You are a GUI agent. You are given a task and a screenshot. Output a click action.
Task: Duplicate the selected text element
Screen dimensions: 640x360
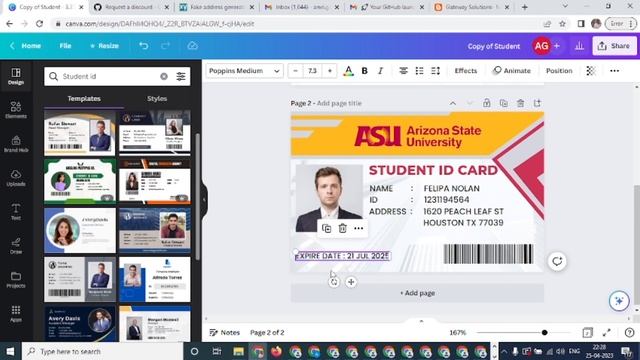[327, 229]
